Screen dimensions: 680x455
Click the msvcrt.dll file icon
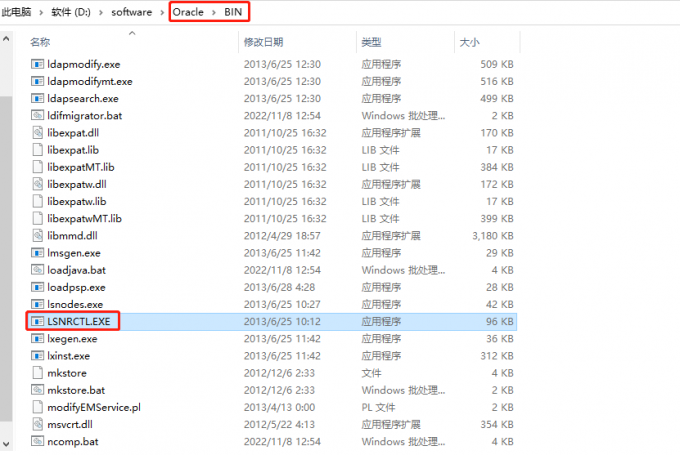pos(37,424)
